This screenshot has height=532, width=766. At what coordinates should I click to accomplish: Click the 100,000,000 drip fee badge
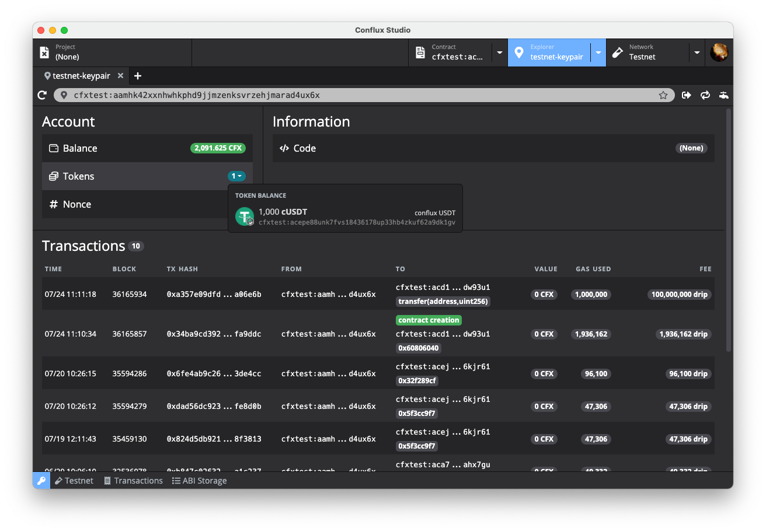click(680, 295)
